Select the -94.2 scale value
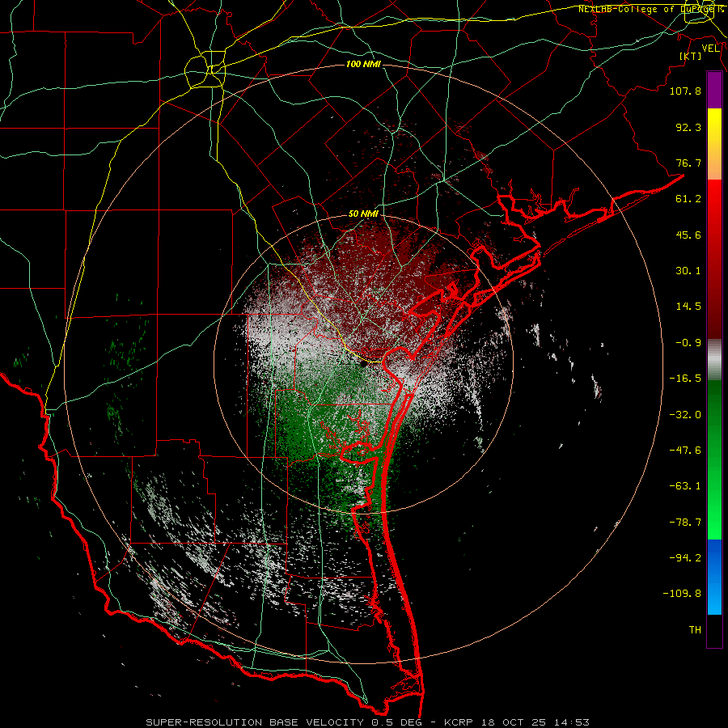728x728 pixels. pyautogui.click(x=685, y=558)
